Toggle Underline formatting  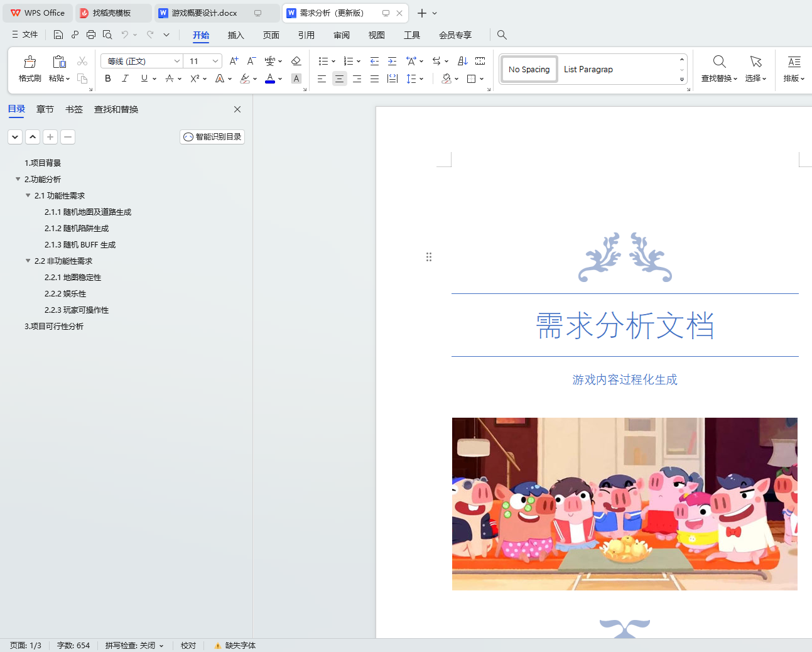144,79
